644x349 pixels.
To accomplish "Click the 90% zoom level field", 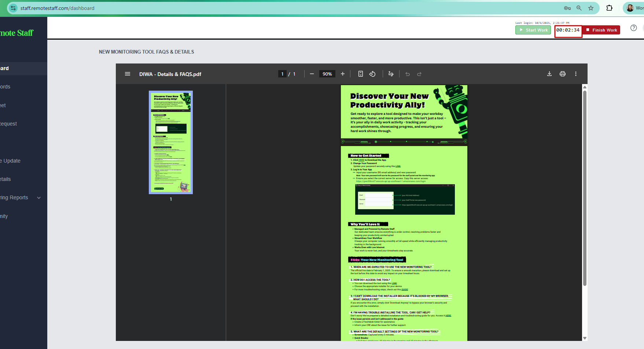I will click(327, 74).
